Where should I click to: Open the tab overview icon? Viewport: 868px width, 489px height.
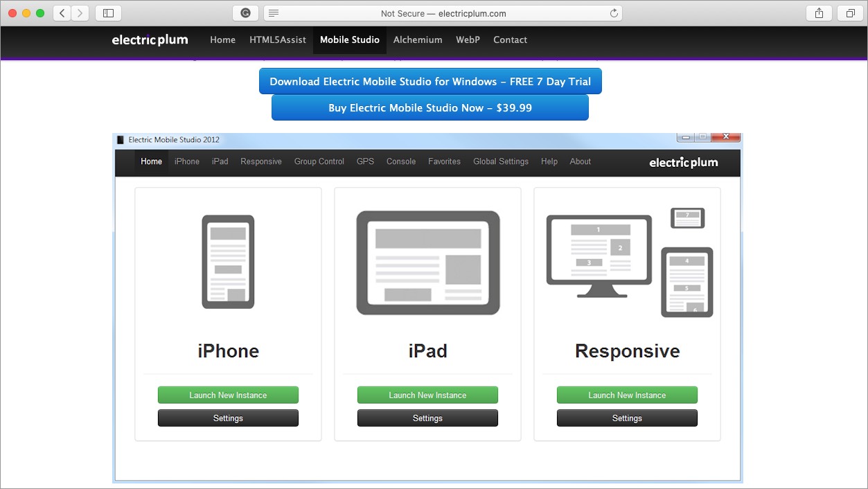coord(850,12)
